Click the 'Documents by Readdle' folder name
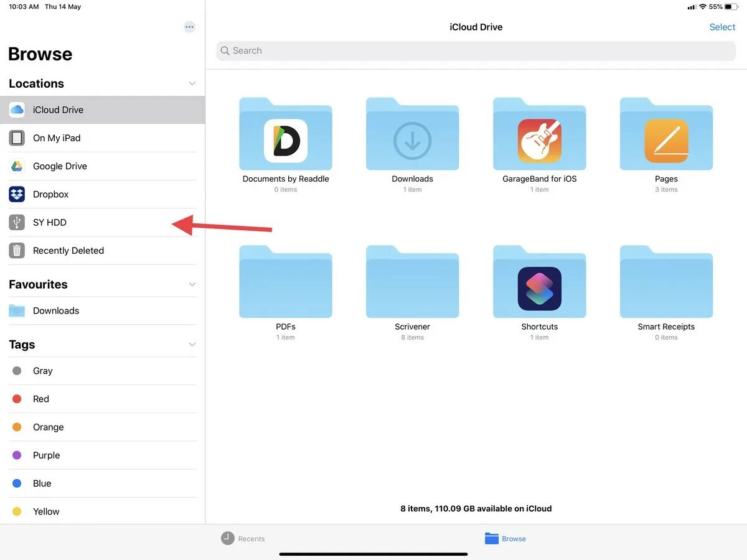The width and height of the screenshot is (747, 560). (286, 179)
